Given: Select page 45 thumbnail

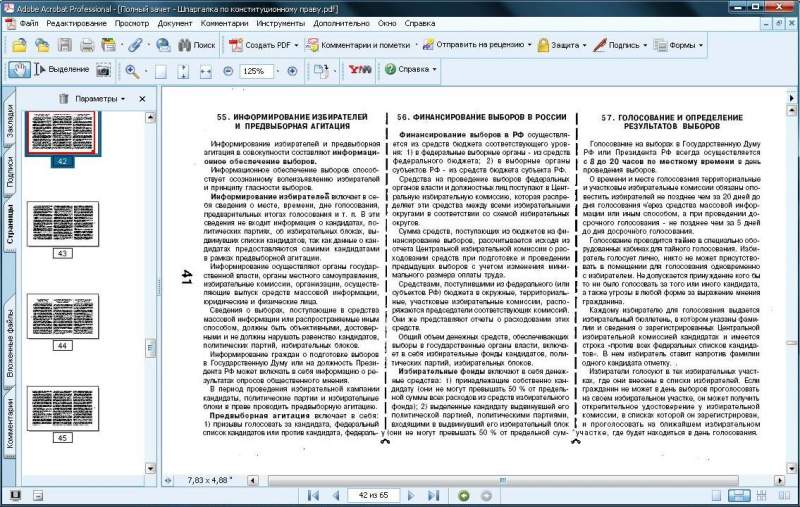Looking at the screenshot, I should (x=63, y=409).
